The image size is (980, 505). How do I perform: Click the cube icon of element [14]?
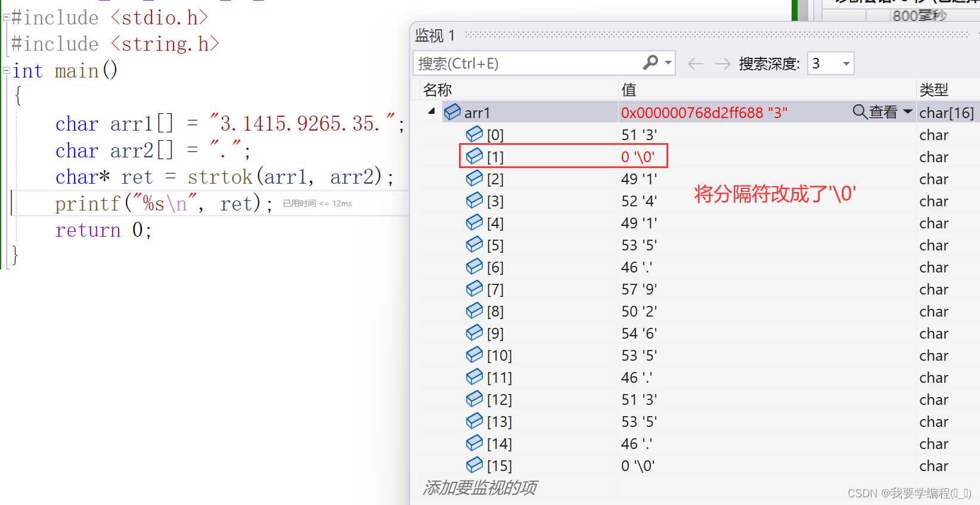(475, 443)
